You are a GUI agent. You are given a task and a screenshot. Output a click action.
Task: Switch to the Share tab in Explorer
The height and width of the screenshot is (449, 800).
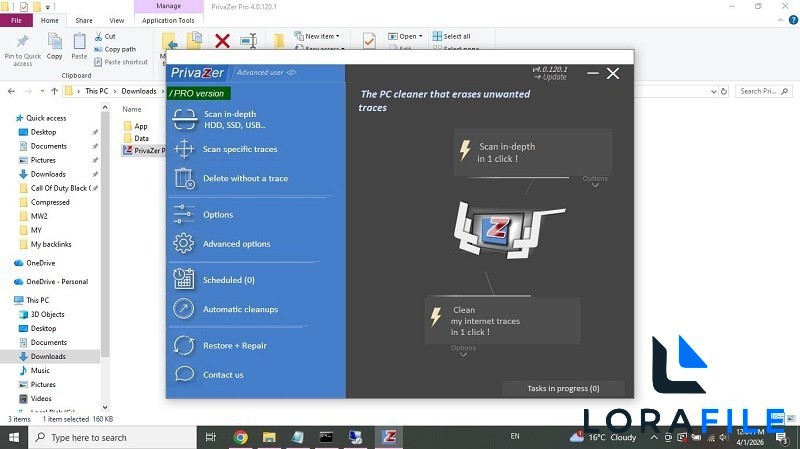tap(84, 20)
